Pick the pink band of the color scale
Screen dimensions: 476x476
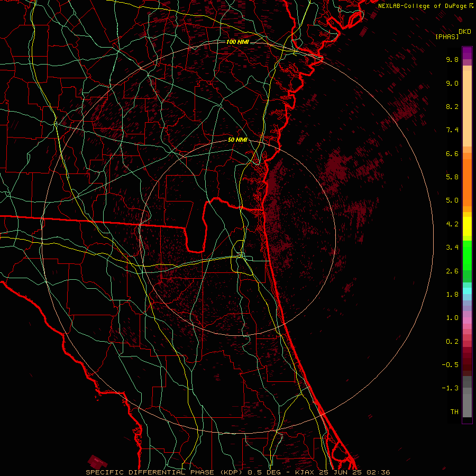click(467, 321)
